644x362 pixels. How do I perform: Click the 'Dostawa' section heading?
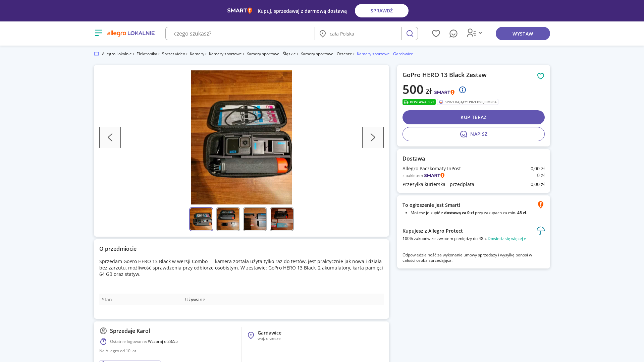[414, 159]
